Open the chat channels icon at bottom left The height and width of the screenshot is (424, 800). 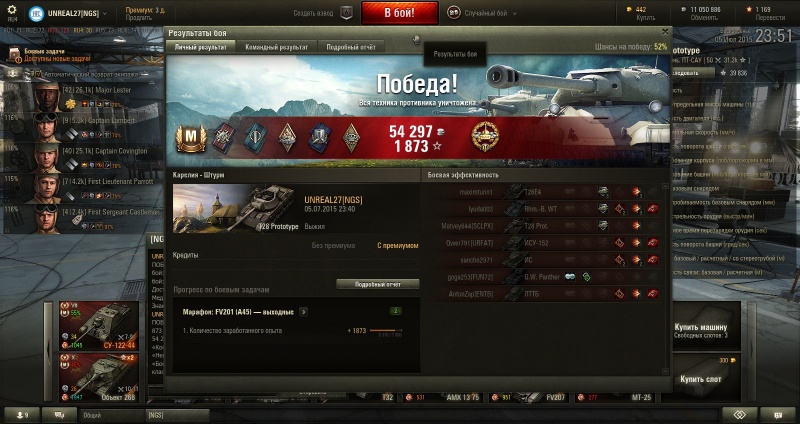(x=59, y=415)
